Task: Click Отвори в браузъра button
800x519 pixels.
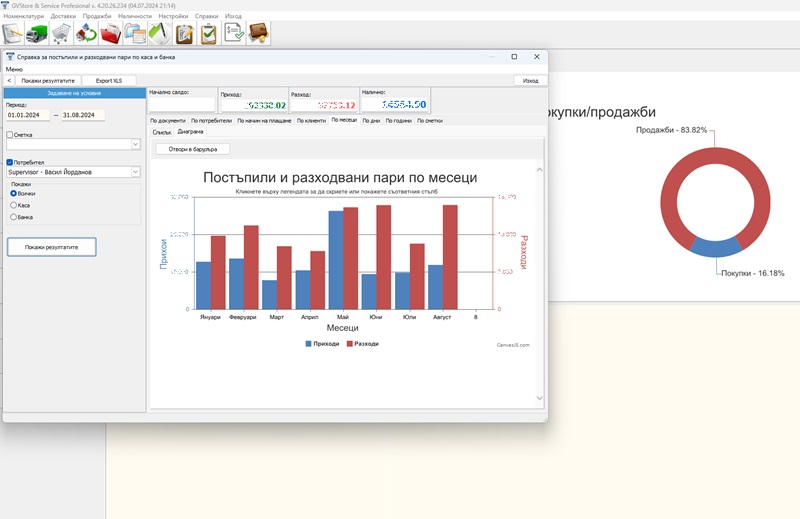Action: click(193, 149)
